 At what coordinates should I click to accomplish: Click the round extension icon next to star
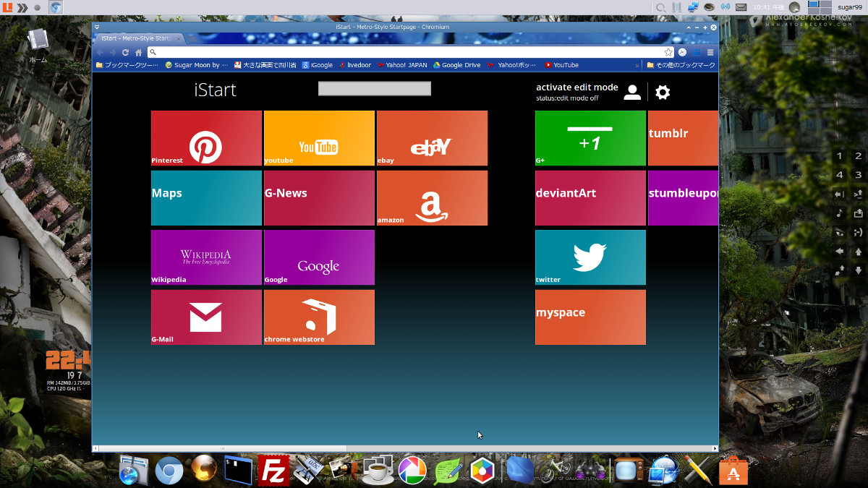[x=682, y=52]
